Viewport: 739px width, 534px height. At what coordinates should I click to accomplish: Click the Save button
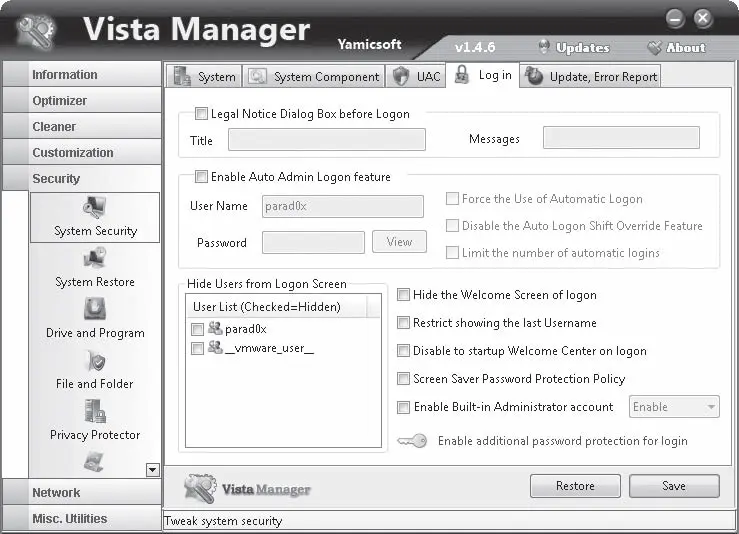tap(673, 486)
